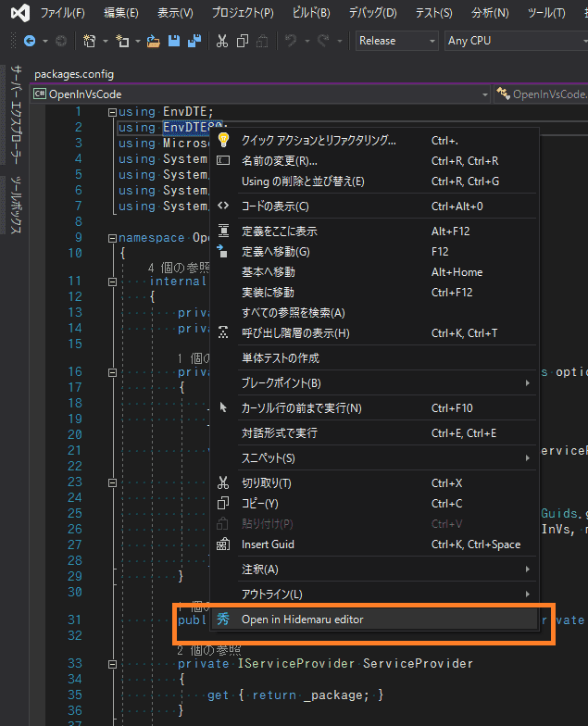
Task: Click the Visual Studio logo icon
Action: 20,13
